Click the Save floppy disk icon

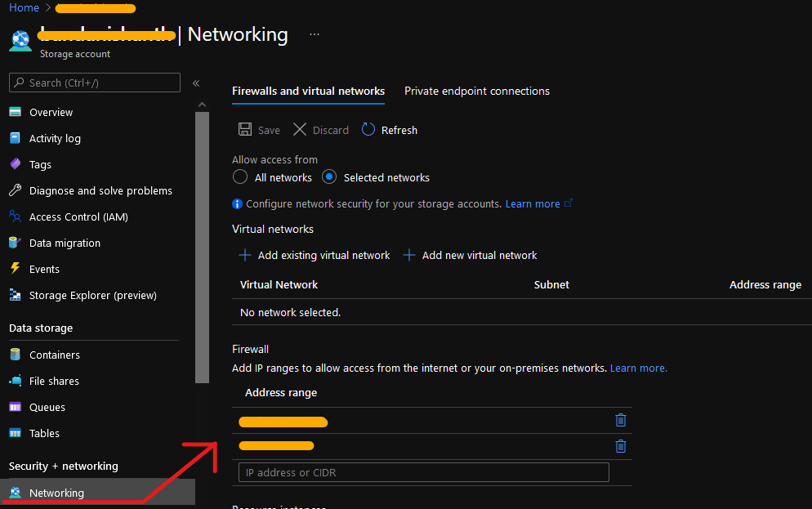point(245,129)
